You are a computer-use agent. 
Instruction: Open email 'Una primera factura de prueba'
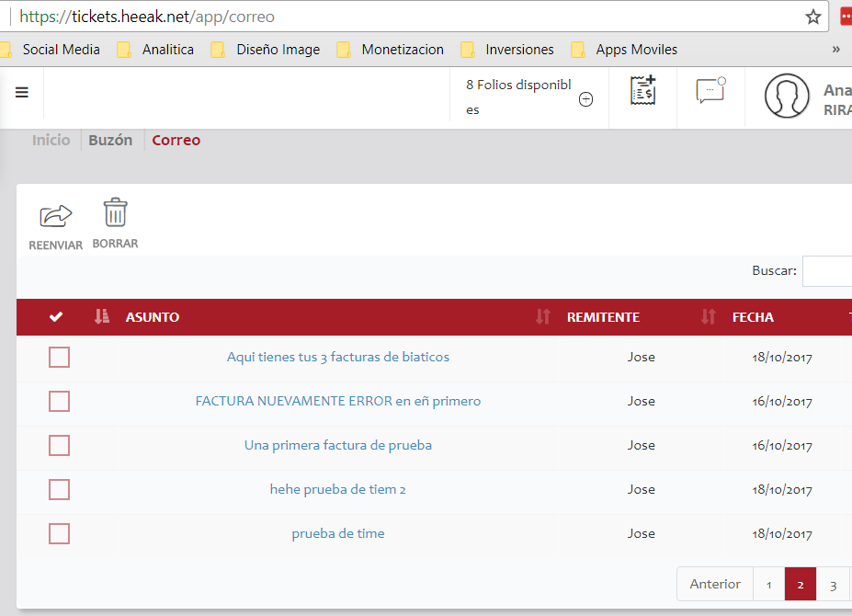coord(338,445)
